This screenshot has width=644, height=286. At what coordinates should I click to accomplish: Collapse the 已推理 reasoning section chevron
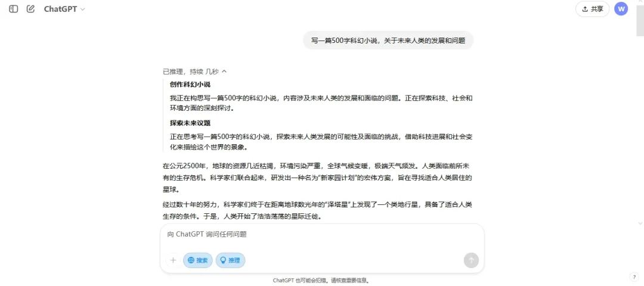point(224,71)
